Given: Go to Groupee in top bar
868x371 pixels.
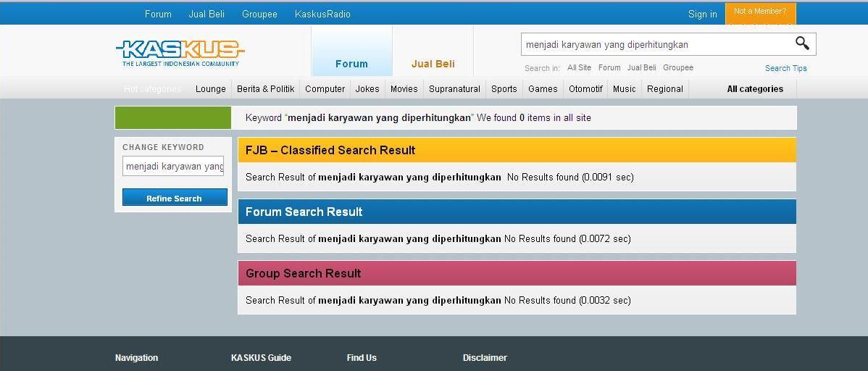Looking at the screenshot, I should pyautogui.click(x=259, y=14).
